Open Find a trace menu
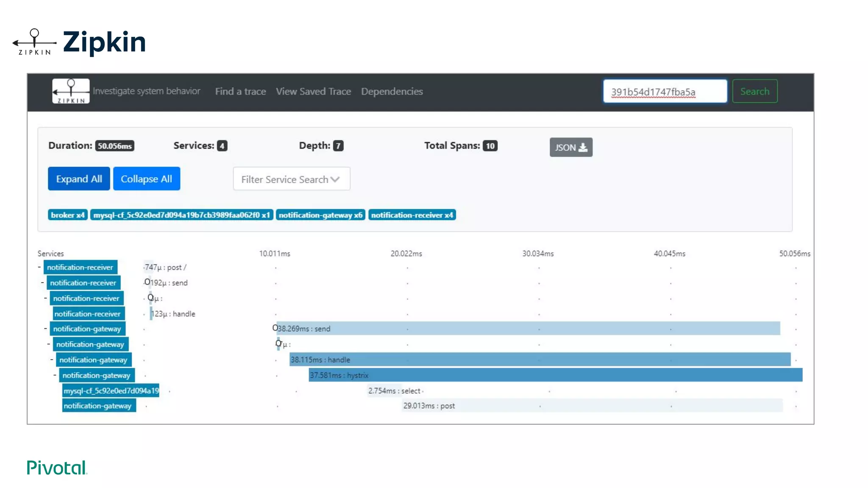The height and width of the screenshot is (488, 868). (x=240, y=91)
